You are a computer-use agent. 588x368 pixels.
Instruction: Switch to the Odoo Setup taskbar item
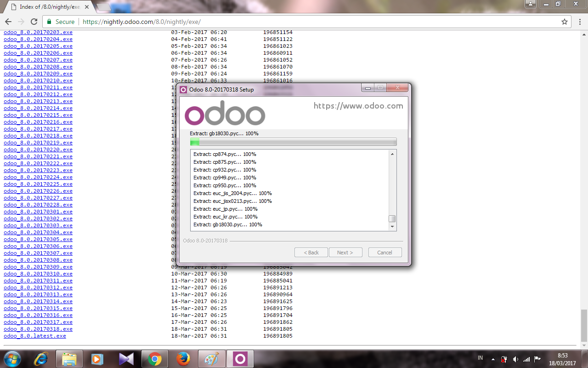[240, 359]
